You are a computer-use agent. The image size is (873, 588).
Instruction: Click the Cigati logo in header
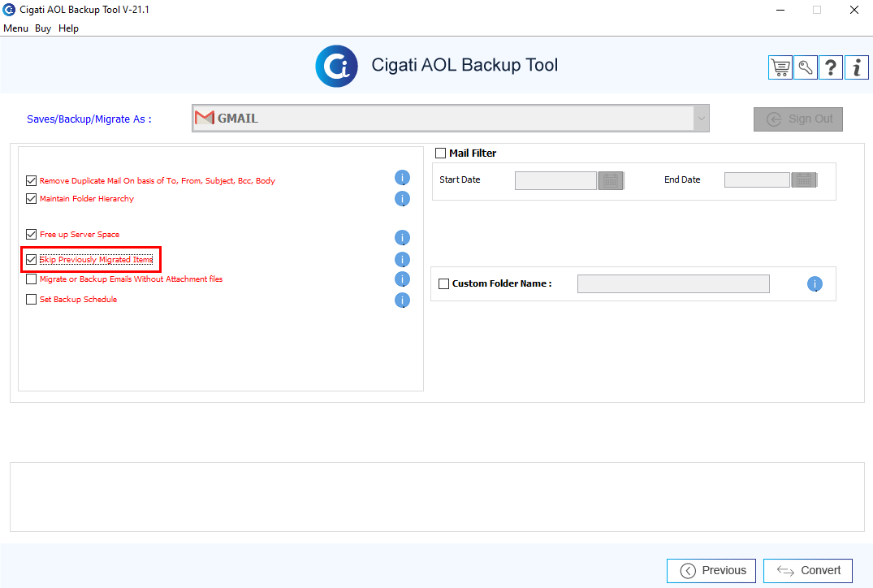tap(336, 67)
